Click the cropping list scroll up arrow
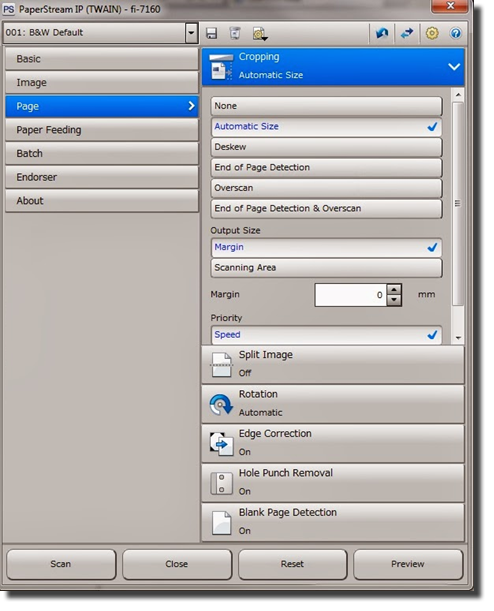 (458, 94)
